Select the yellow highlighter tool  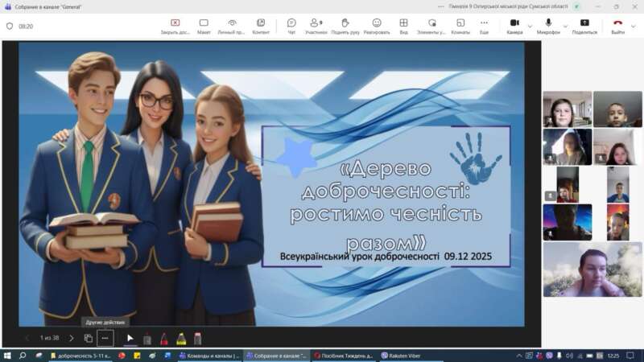(x=181, y=339)
